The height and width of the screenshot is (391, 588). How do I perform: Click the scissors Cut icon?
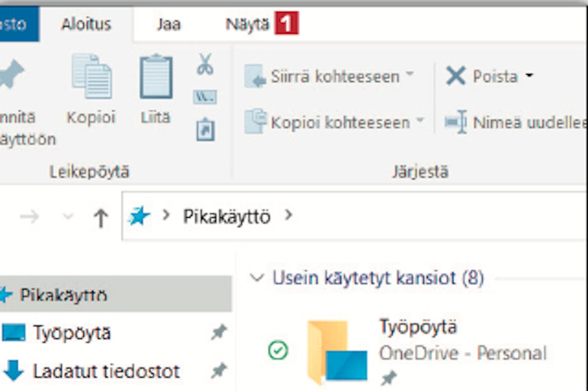[x=205, y=64]
